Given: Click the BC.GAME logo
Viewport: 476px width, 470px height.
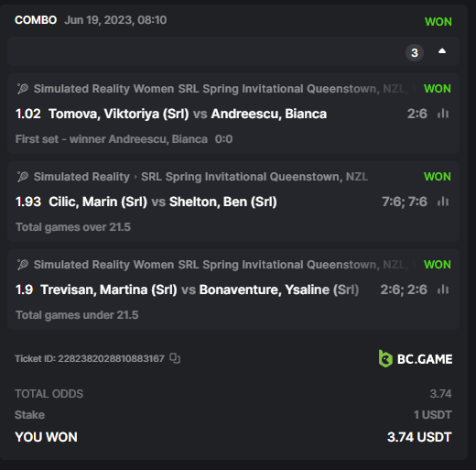Looking at the screenshot, I should [x=416, y=359].
